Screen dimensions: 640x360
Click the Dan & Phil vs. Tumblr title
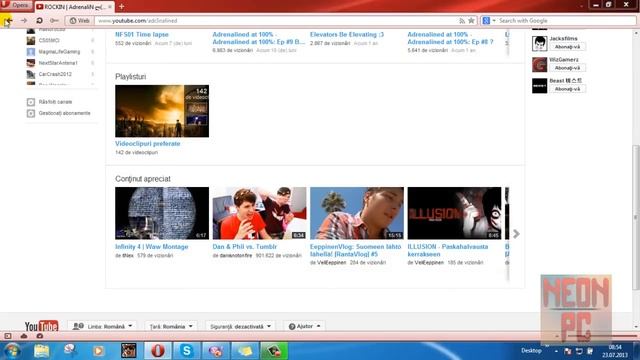point(244,247)
